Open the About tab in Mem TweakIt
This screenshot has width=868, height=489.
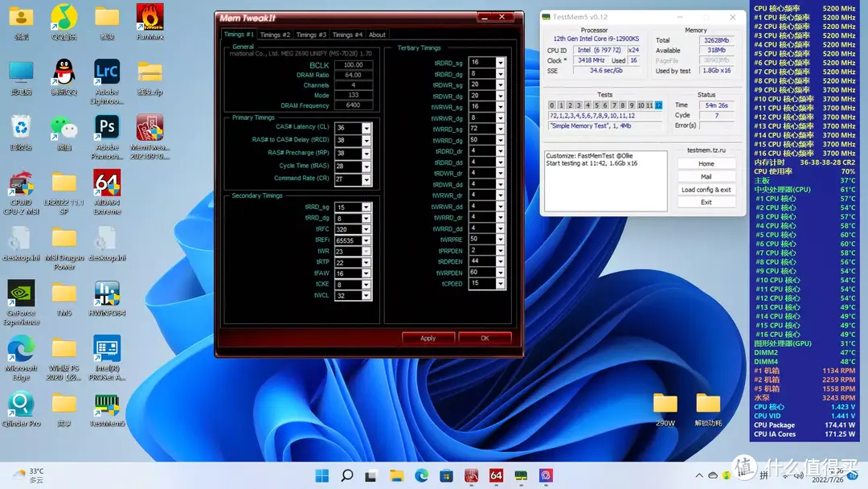pyautogui.click(x=377, y=35)
